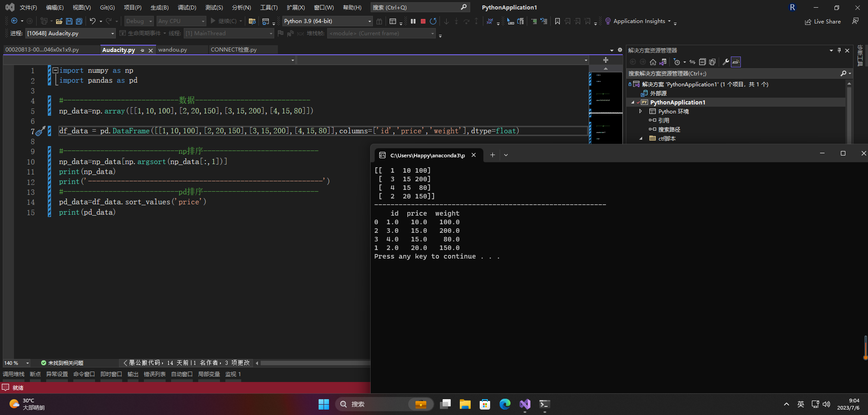Open the terminal new-tab dropdown chevron

[506, 155]
